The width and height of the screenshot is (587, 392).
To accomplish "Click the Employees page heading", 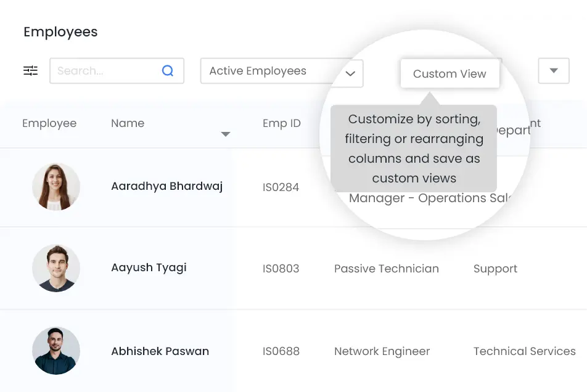I will (60, 32).
